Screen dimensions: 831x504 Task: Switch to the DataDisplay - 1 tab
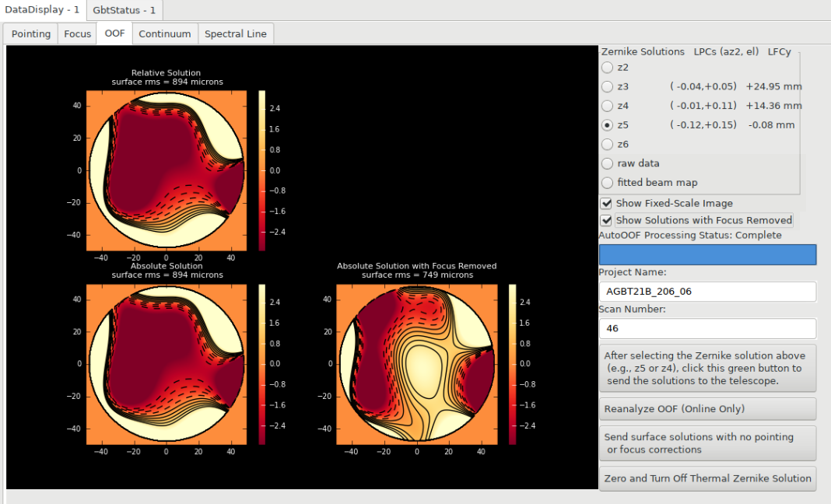coord(42,10)
